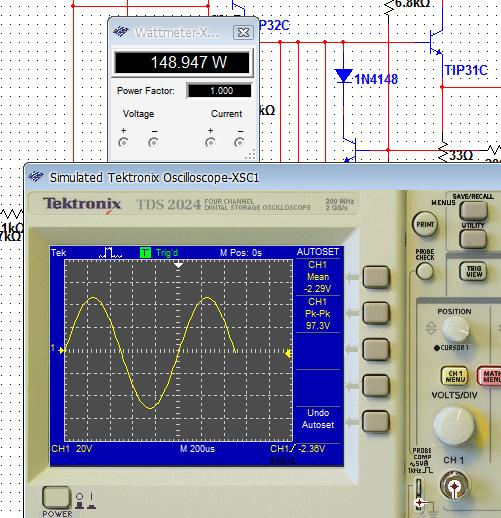Viewport: 501px width, 518px height.
Task: Click the M 200us timebase readout
Action: (x=197, y=449)
